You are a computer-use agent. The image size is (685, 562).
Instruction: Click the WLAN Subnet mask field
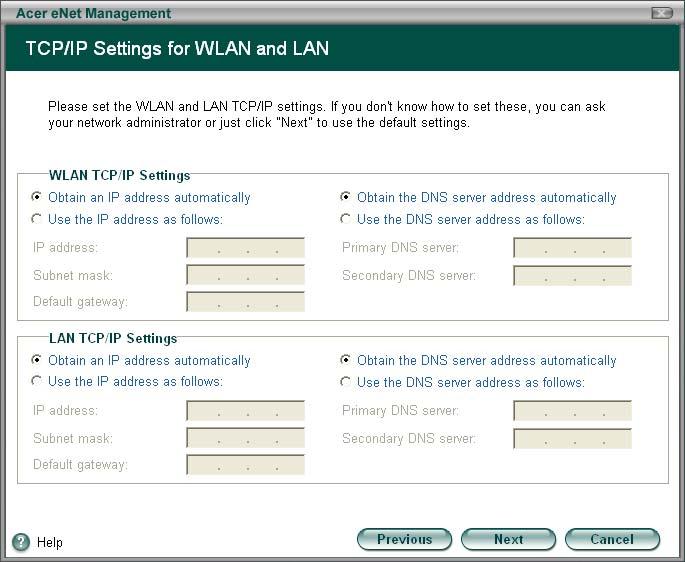pyautogui.click(x=245, y=275)
